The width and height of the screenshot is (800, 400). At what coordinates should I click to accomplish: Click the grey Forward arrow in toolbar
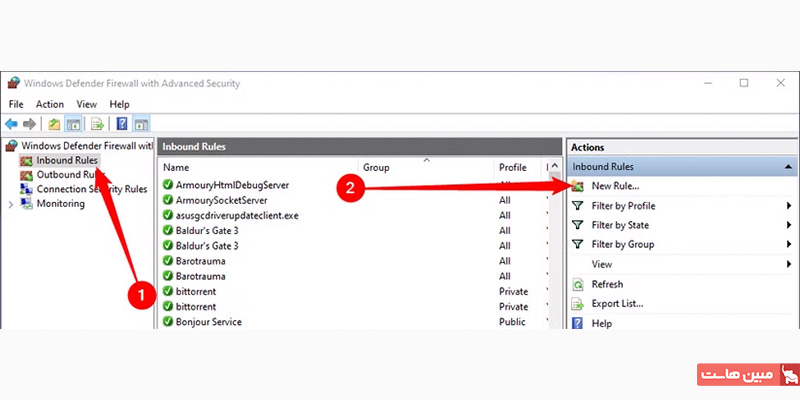[x=30, y=123]
